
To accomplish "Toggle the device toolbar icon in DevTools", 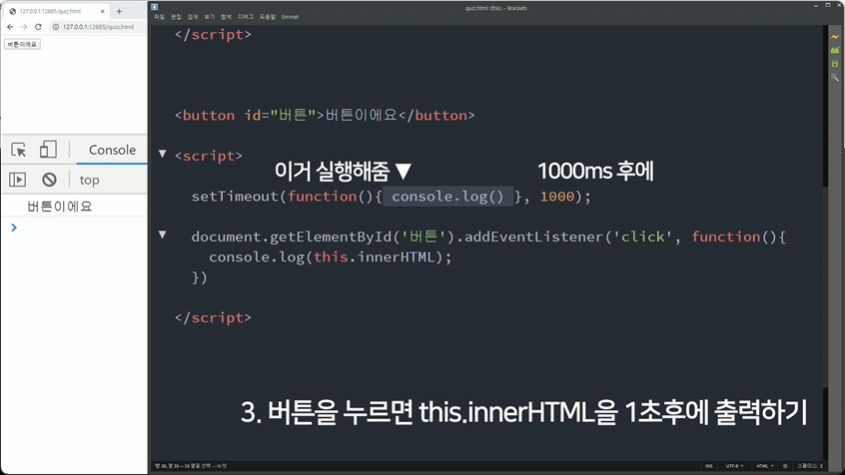I will point(48,149).
